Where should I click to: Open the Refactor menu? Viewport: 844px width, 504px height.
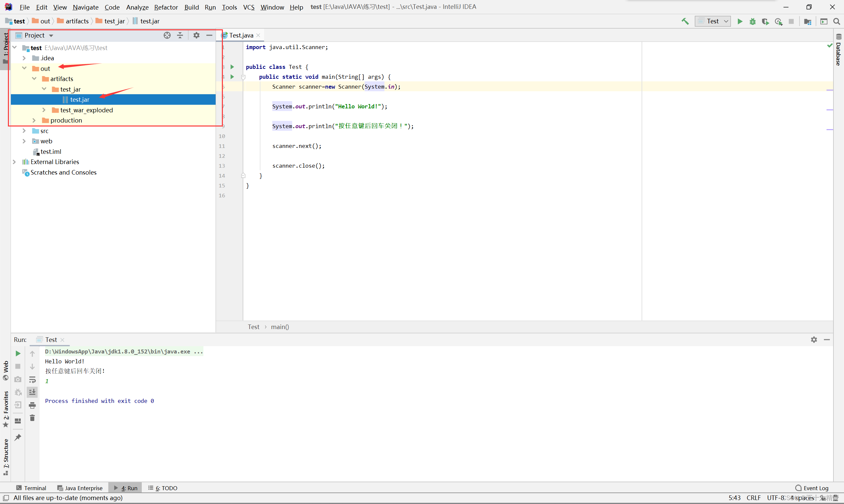166,7
